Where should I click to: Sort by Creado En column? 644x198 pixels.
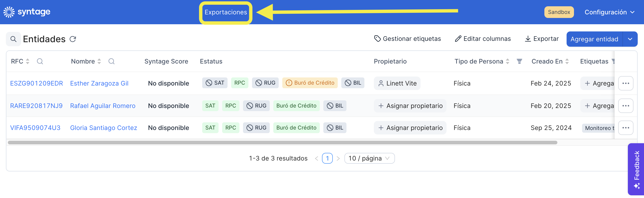click(567, 61)
